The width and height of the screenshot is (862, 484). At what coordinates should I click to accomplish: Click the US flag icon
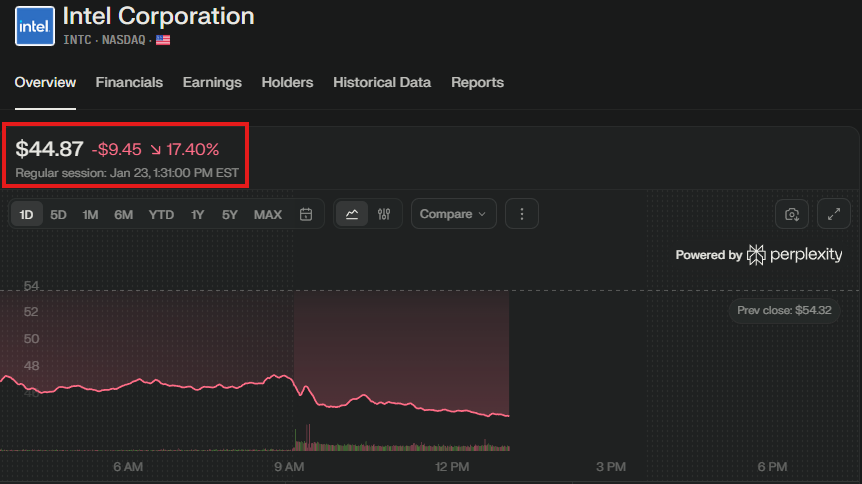coord(163,40)
